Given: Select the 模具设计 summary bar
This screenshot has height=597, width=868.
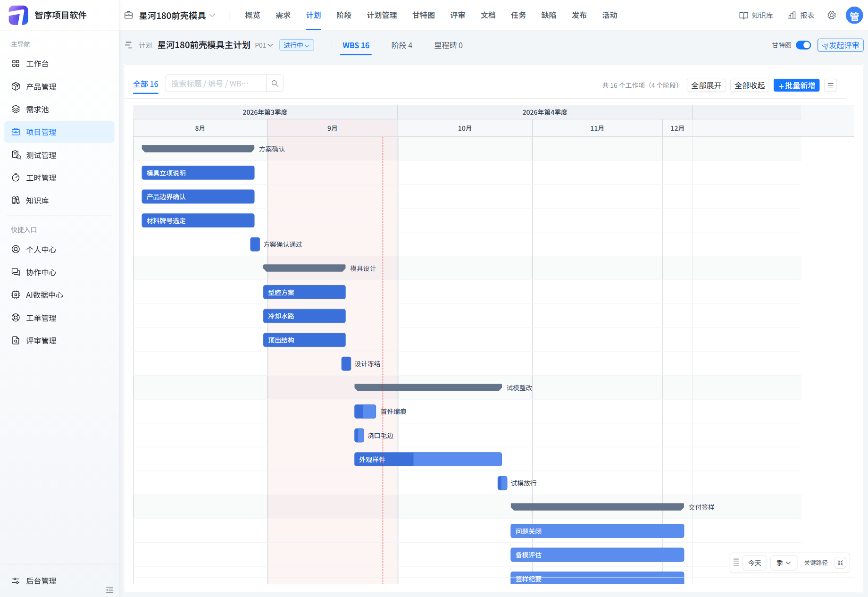Looking at the screenshot, I should 304,268.
